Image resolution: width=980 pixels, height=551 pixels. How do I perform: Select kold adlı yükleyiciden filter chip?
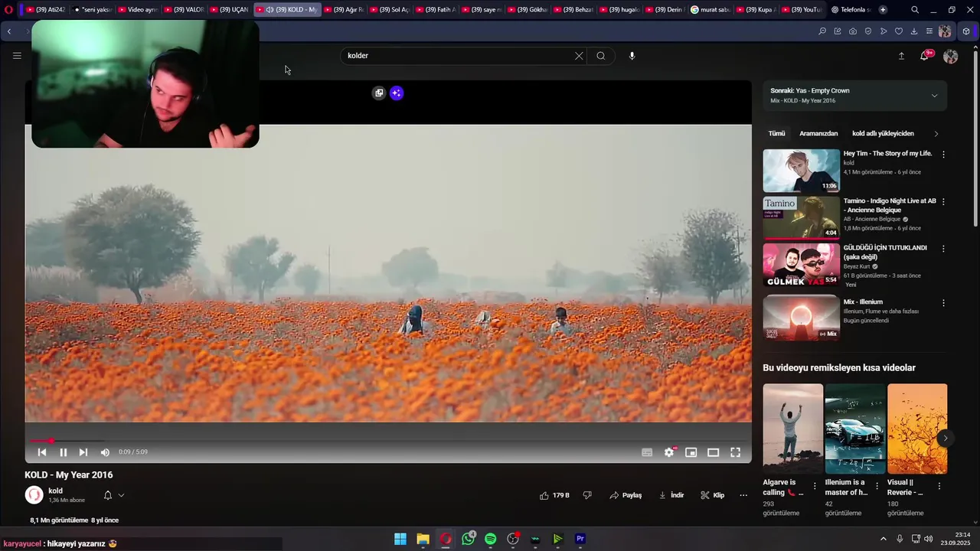pos(883,133)
